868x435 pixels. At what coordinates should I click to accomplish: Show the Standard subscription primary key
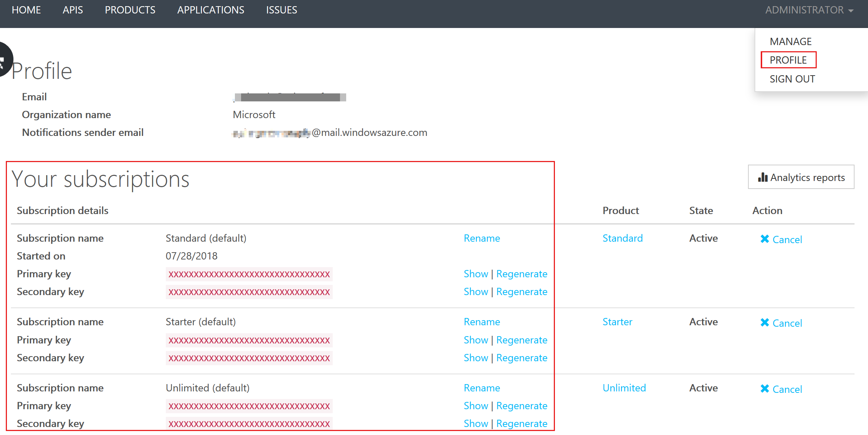(475, 274)
